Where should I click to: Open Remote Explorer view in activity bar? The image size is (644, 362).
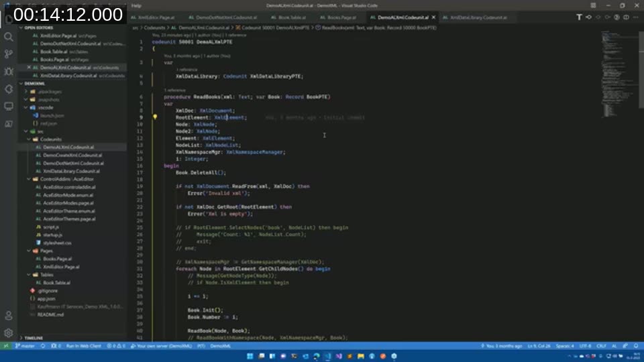tap(9, 107)
